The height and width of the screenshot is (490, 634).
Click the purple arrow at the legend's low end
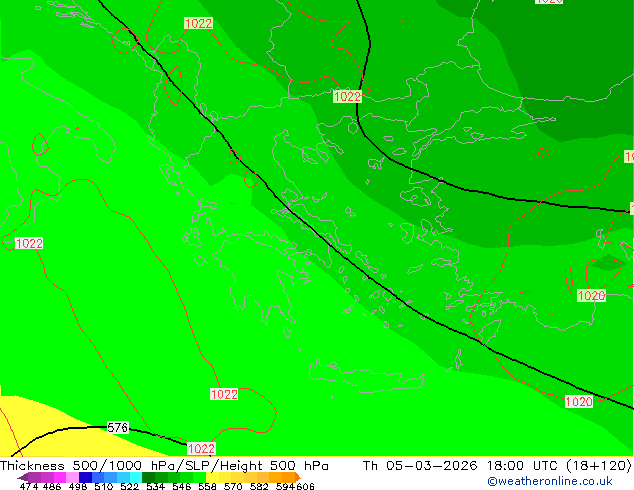pos(23,478)
